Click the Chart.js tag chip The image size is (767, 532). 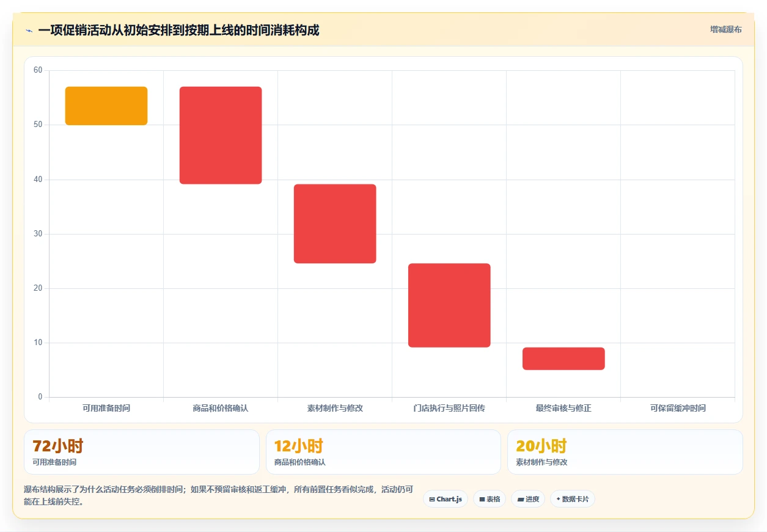[446, 499]
